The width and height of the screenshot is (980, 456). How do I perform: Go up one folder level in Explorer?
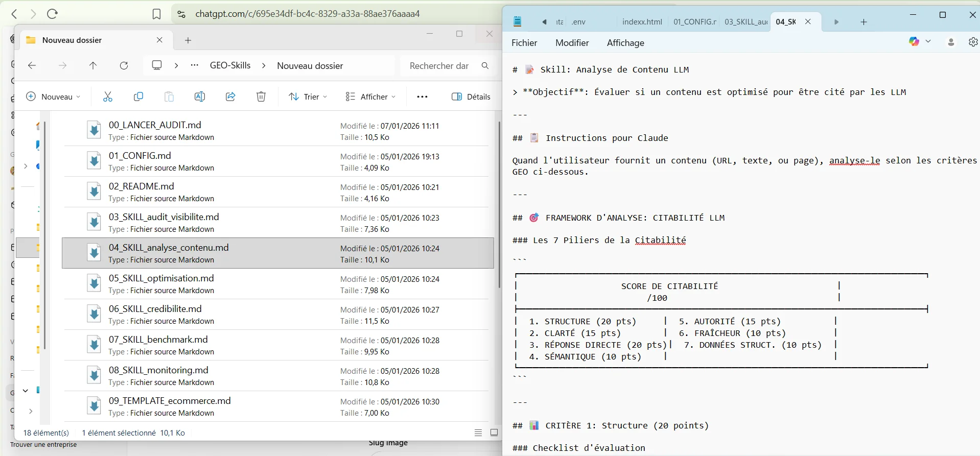pos(93,65)
